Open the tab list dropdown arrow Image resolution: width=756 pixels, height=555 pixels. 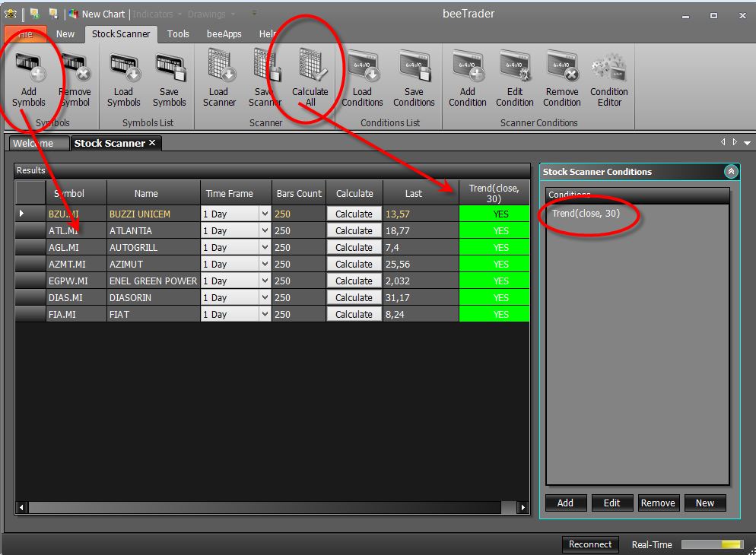pos(747,143)
